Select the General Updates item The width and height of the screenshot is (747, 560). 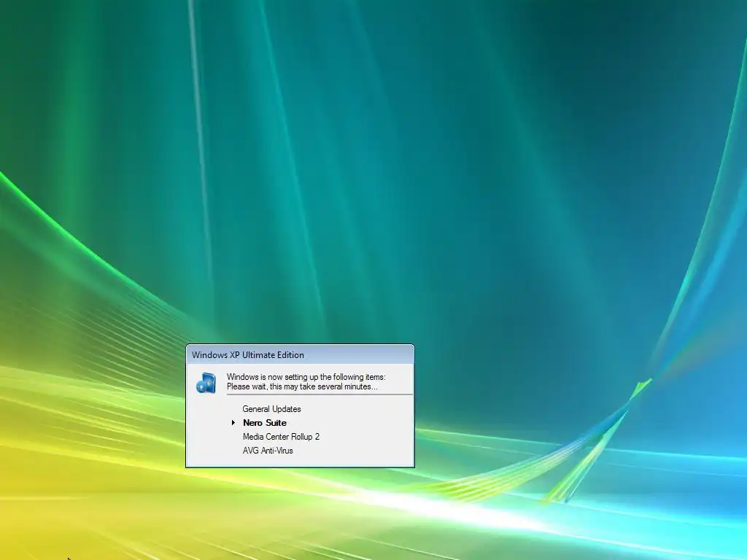coord(271,409)
